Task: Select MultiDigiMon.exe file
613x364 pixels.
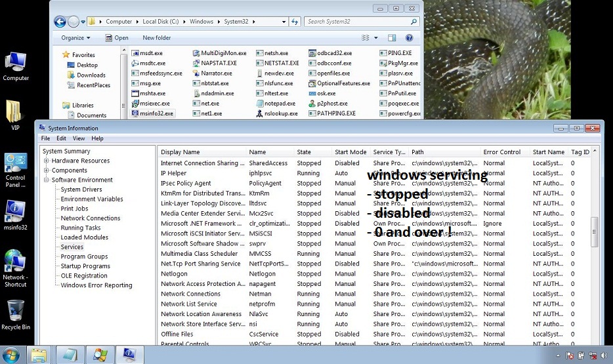Action: 220,52
